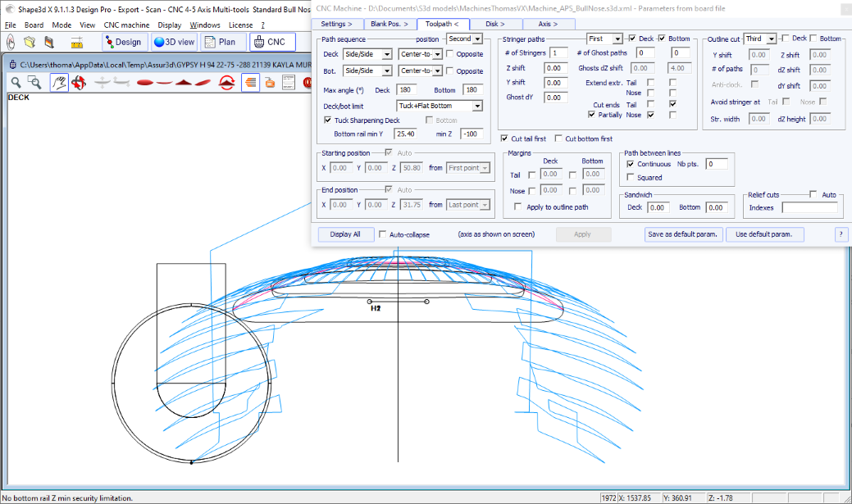Click the orange stringer lines icon
The image size is (852, 504).
250,83
